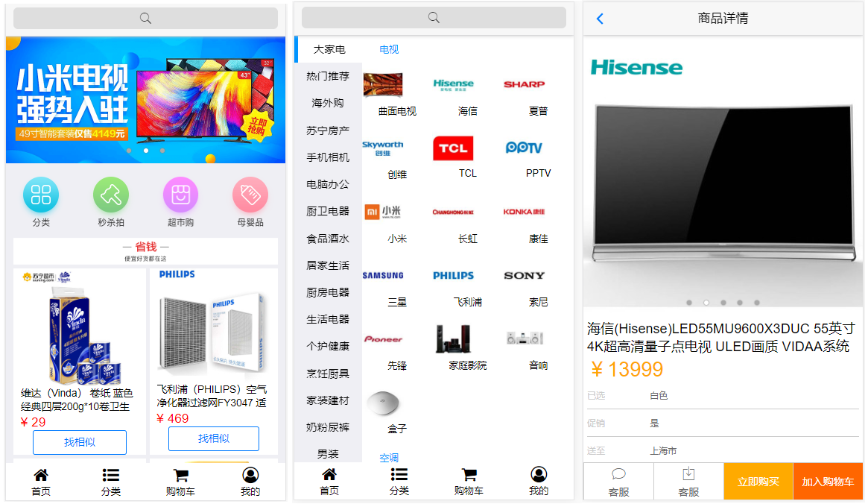Select 奶粉尿裤 in category sidebar
Screen dimensions: 868x504
(x=328, y=427)
